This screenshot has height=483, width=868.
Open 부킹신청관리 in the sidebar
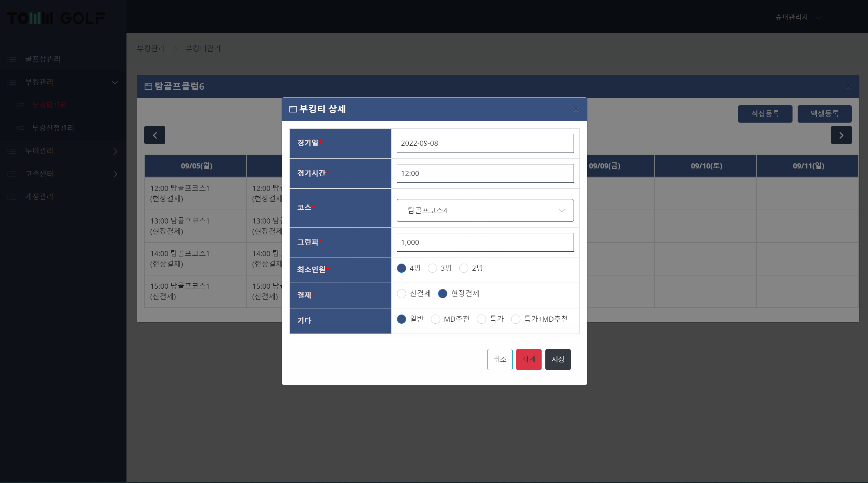(x=53, y=128)
